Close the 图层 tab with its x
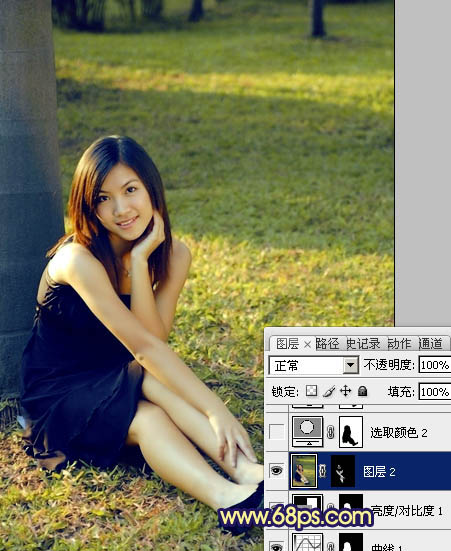The width and height of the screenshot is (451, 551). [x=307, y=345]
